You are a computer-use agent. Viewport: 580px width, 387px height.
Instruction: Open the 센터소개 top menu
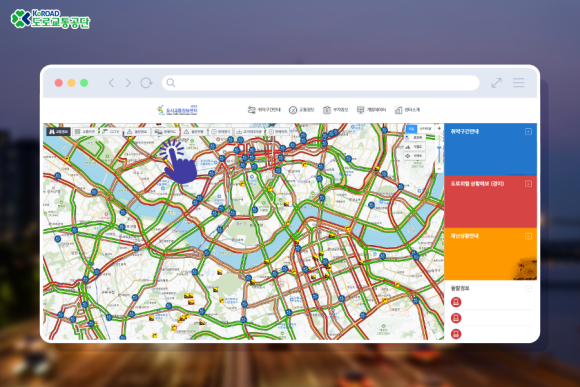(407, 110)
